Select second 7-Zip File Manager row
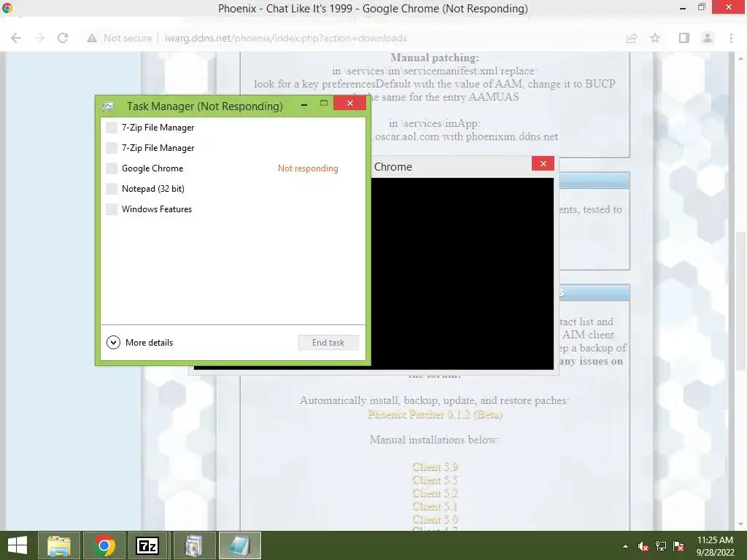Screen dimensions: 747x560 tap(233, 148)
